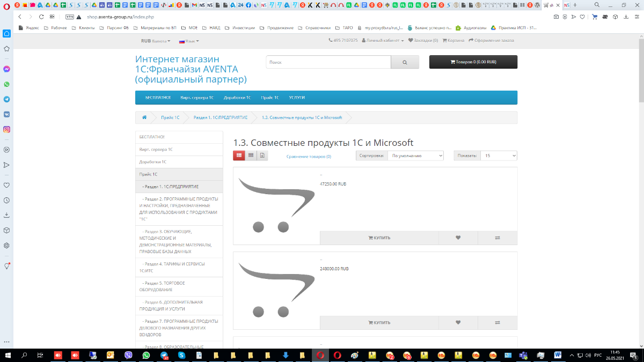
Task: Expand the Личный кабинет account menu
Action: (383, 40)
